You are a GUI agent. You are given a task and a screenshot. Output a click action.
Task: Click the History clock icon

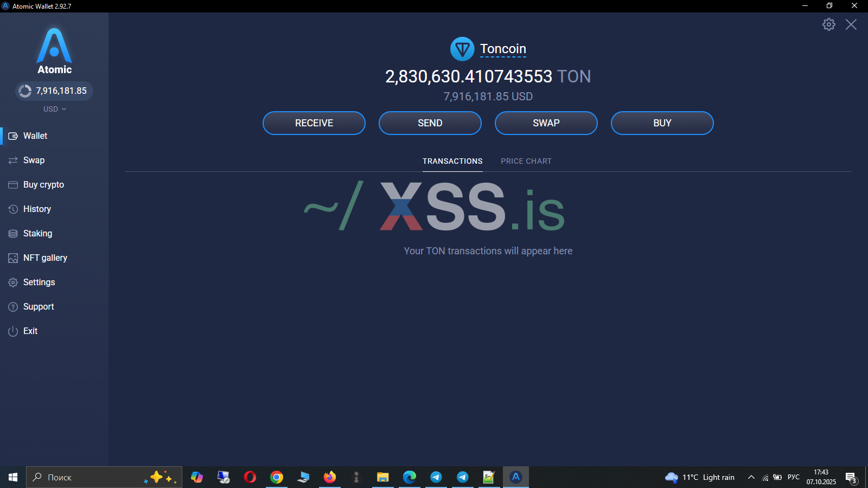point(13,209)
